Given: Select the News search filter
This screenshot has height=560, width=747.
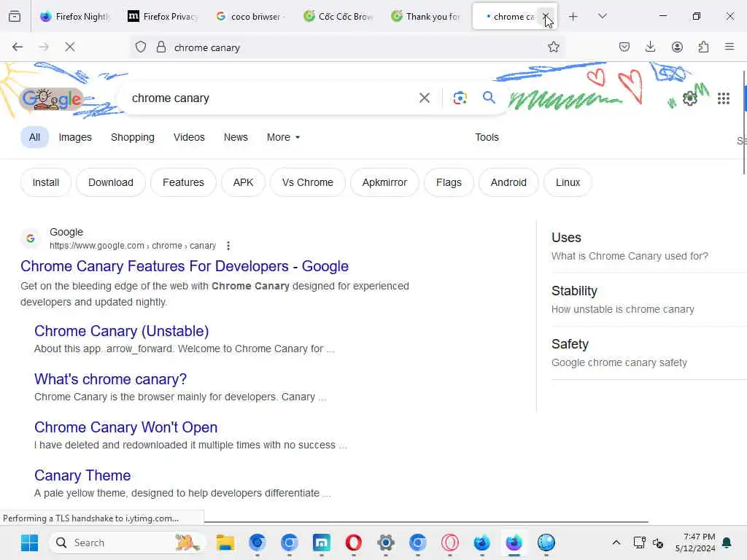Looking at the screenshot, I should pos(236,137).
